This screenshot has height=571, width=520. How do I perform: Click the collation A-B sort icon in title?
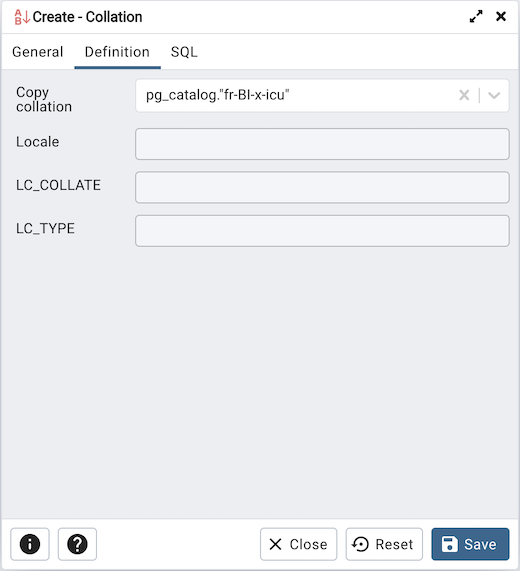pyautogui.click(x=21, y=17)
